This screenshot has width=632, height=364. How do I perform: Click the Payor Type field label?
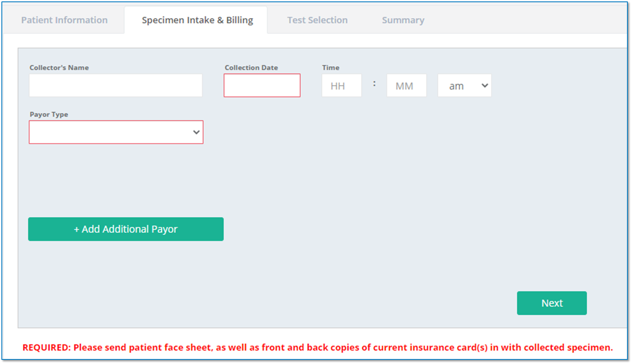(x=49, y=114)
